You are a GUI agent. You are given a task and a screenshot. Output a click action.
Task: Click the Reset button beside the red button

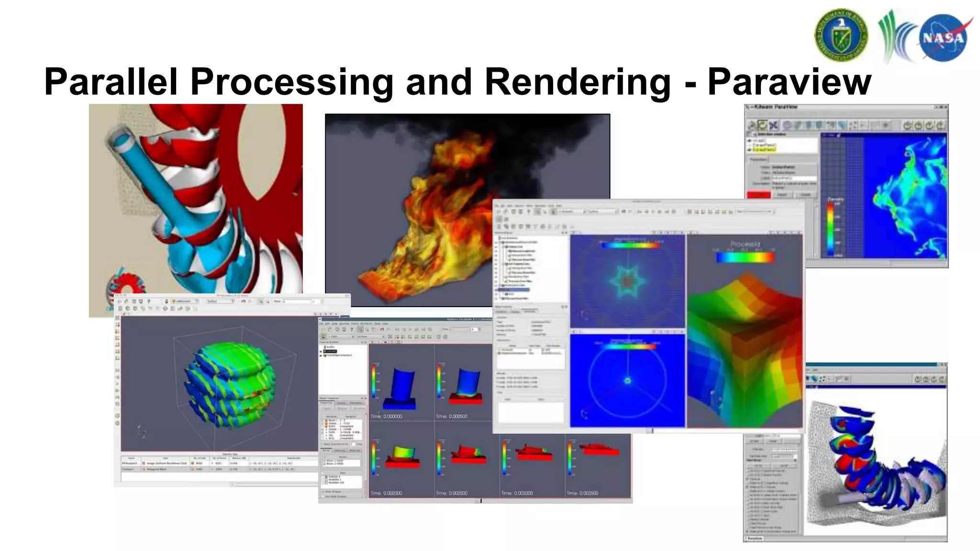[x=782, y=195]
